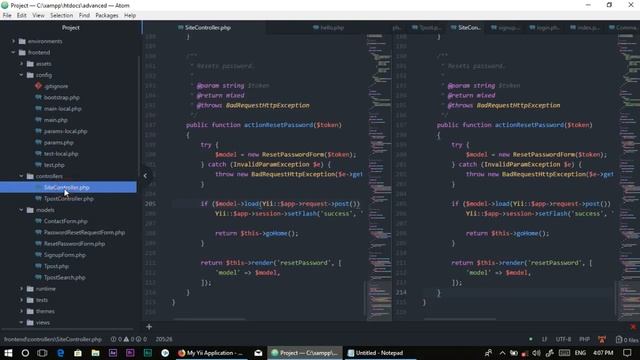Select the login.php tab in the right pane
Screen dimensions: 640x360
(544, 28)
